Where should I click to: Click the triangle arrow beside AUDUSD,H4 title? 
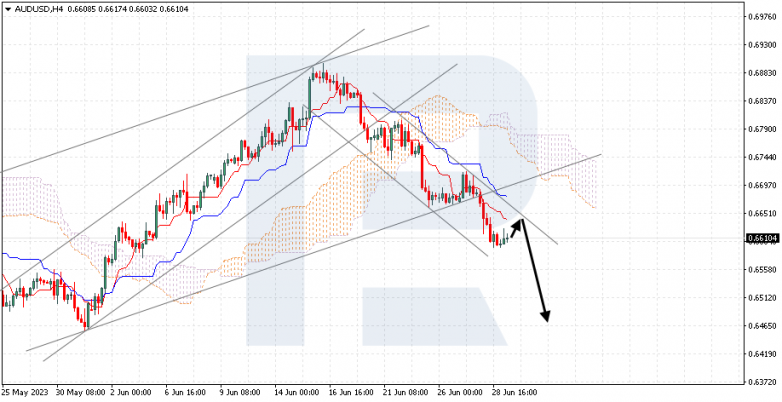(x=7, y=9)
